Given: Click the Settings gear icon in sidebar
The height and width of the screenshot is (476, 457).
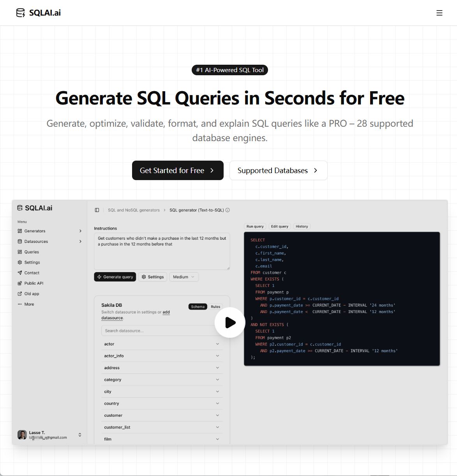Looking at the screenshot, I should (x=20, y=262).
